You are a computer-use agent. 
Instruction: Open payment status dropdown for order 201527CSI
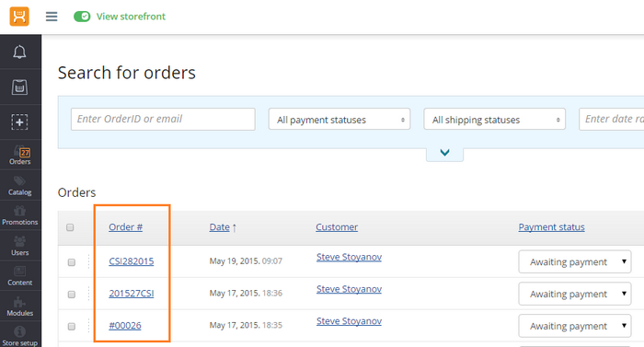click(x=575, y=294)
